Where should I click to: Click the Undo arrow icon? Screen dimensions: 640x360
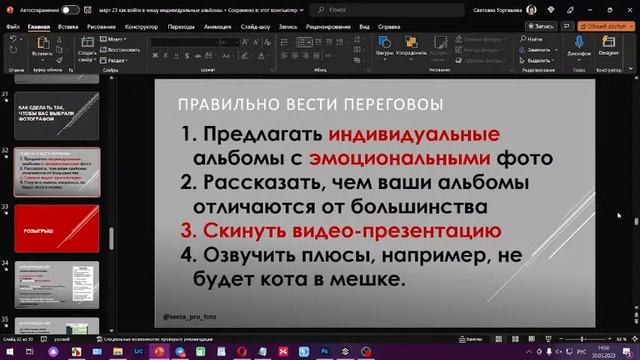tap(13, 39)
